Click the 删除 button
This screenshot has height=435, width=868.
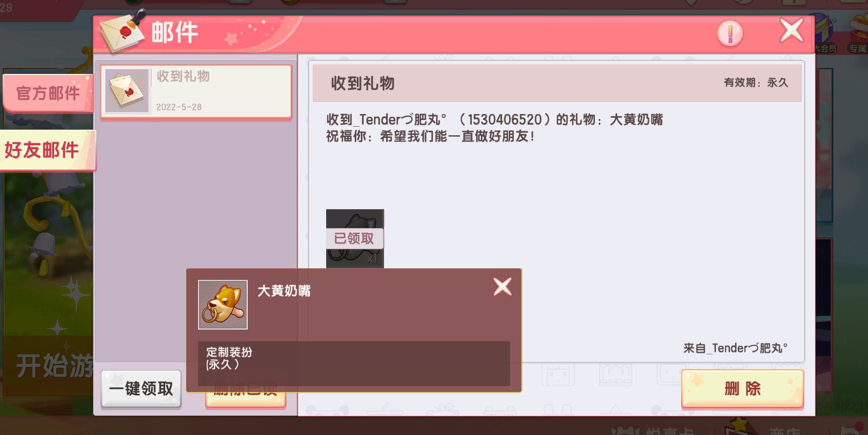pyautogui.click(x=742, y=389)
